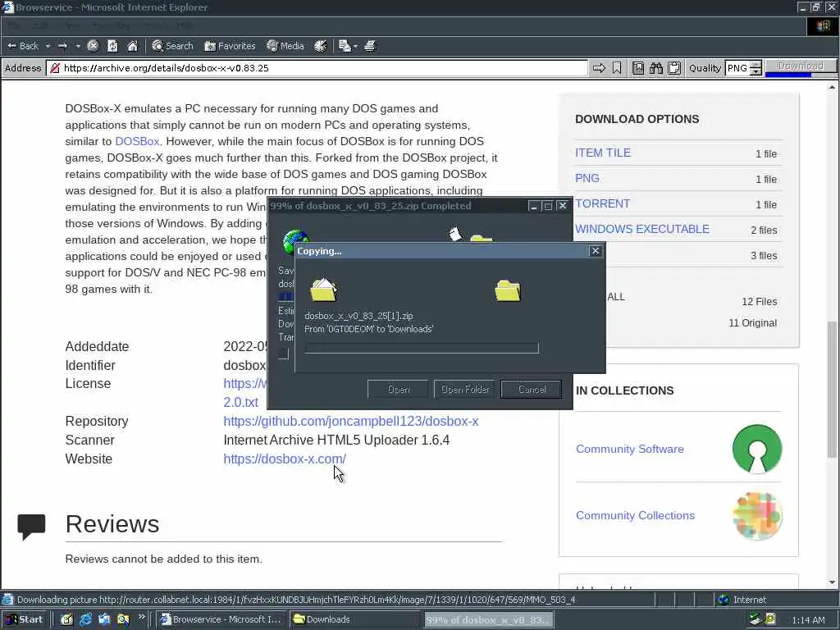Click the Community Software green logo

757,449
